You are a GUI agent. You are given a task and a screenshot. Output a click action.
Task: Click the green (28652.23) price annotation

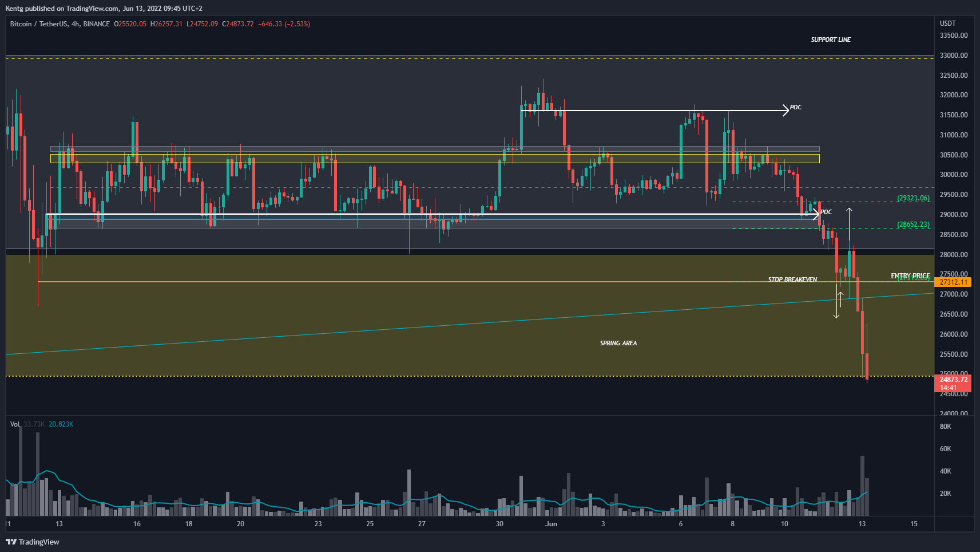pos(913,224)
